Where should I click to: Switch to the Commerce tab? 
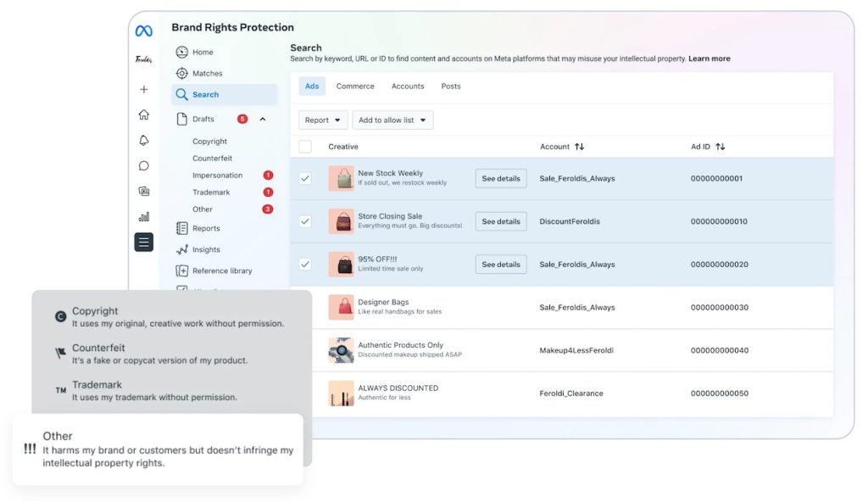tap(355, 86)
